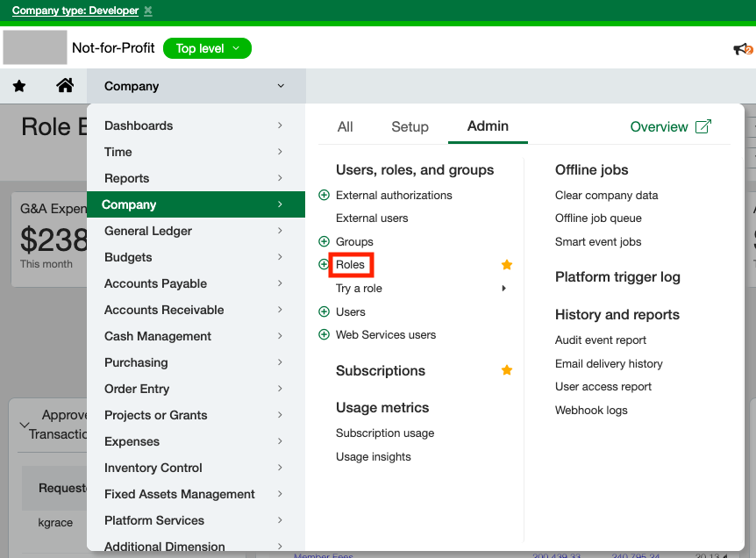Open Email delivery history
The height and width of the screenshot is (558, 756).
[x=609, y=363]
